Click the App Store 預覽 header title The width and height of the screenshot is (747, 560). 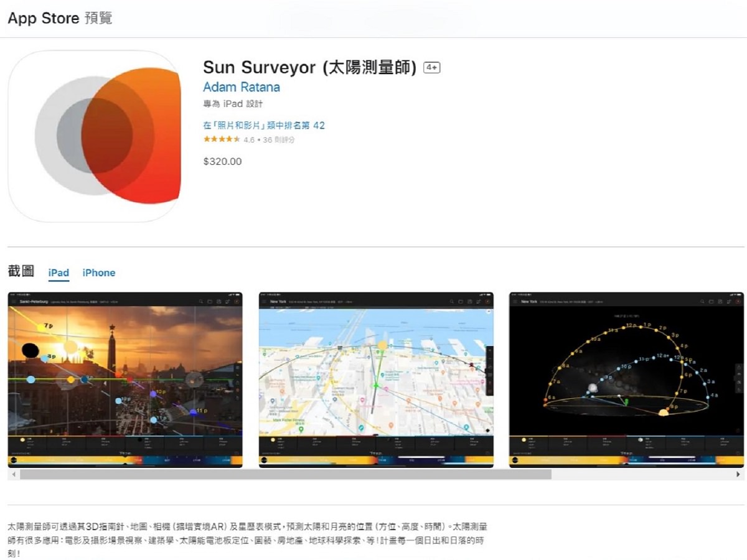pos(60,18)
